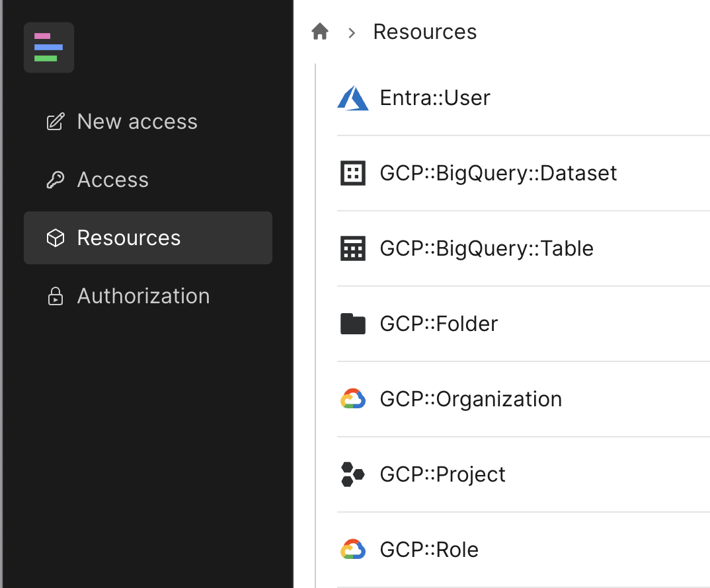The height and width of the screenshot is (588, 710).
Task: Open the Access sidebar item
Action: point(148,180)
